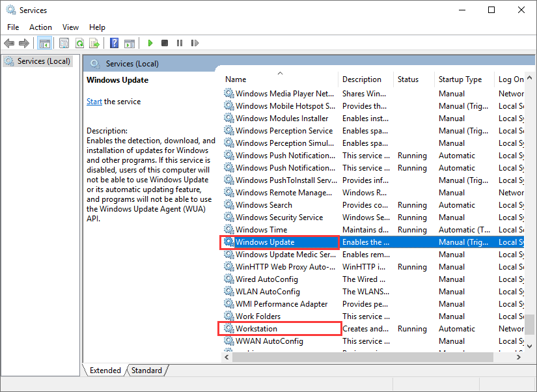
Task: Click the vertical scrollbar down arrow
Action: click(x=529, y=346)
